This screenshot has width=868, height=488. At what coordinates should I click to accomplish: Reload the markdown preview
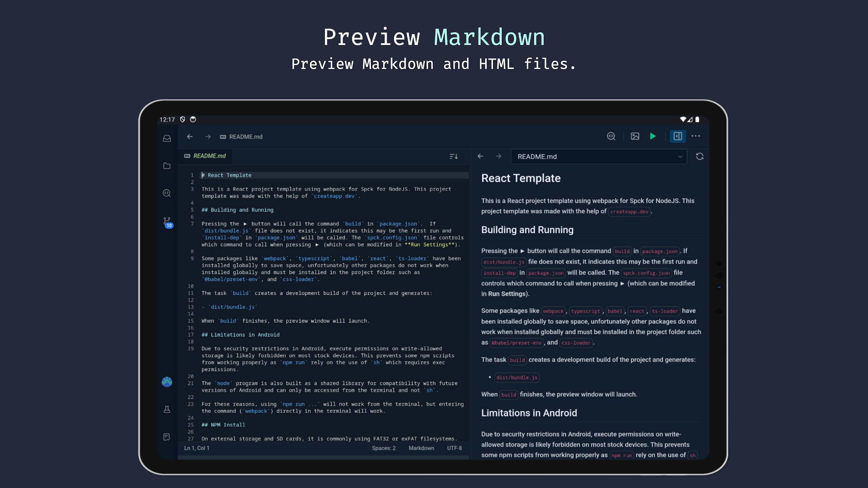699,157
